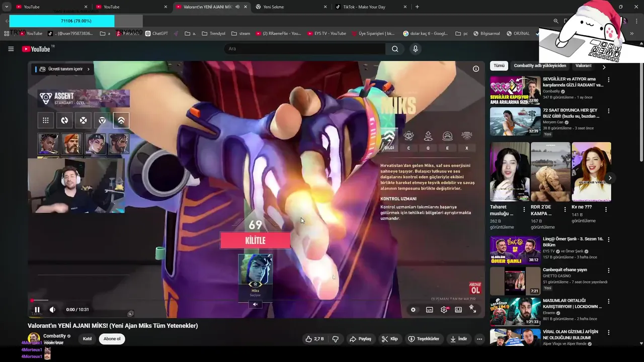
Task: Open the SEVGİLİLER vs ATIYOR video thumbnail
Action: 515,90
